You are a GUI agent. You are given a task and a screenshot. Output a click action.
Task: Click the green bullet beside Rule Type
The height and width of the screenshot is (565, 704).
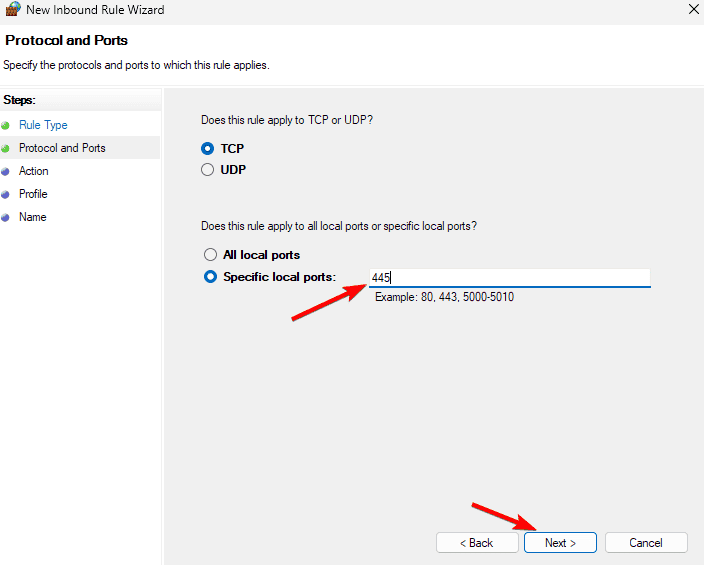click(6, 125)
